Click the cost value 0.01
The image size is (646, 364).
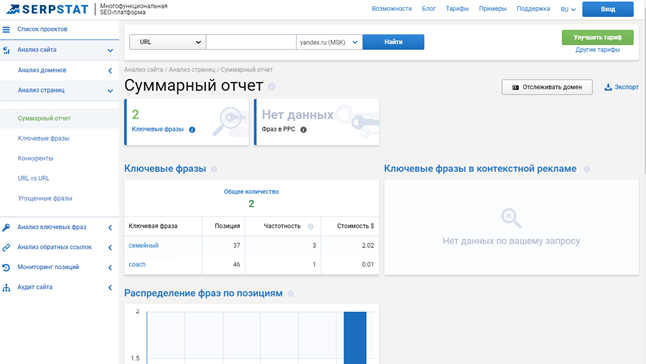[x=368, y=264]
